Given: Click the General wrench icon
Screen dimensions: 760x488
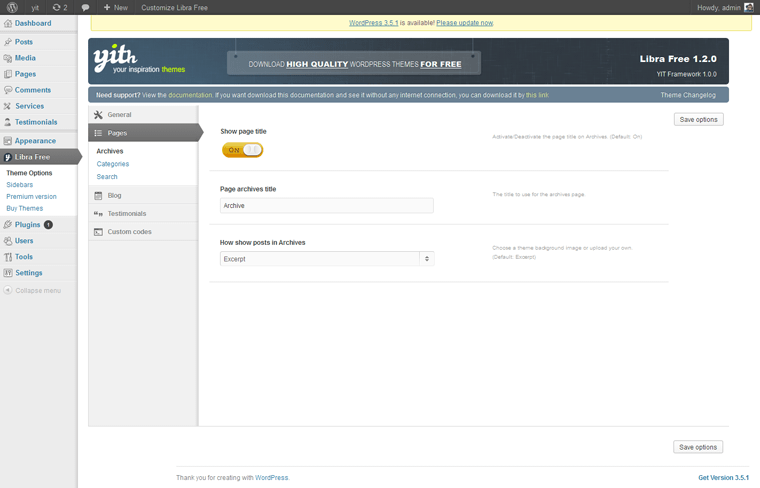Looking at the screenshot, I should [x=98, y=114].
